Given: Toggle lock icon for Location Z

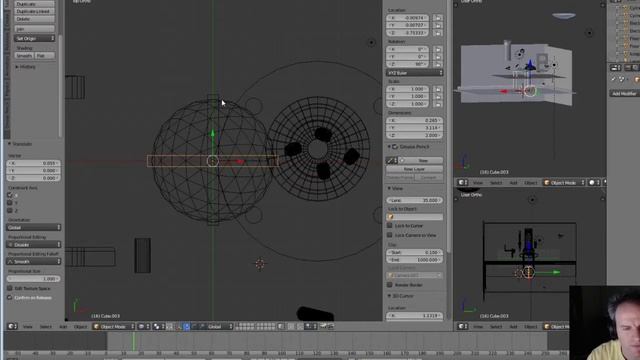Looking at the screenshot, I should coord(437,33).
